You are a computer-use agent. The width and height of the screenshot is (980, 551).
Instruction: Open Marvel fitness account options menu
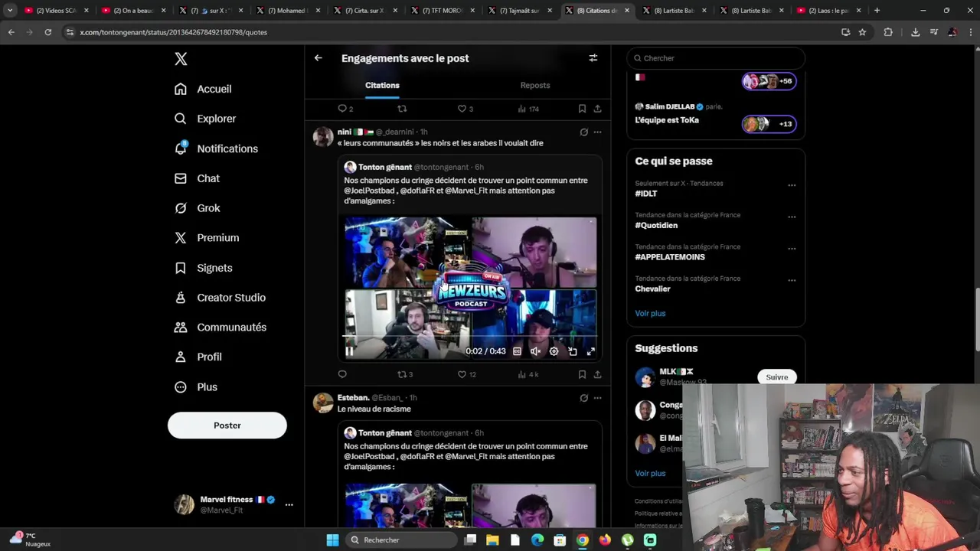pyautogui.click(x=289, y=504)
